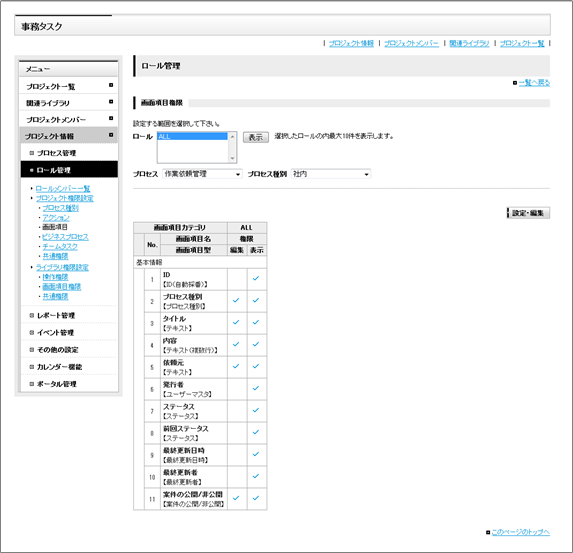Open the プロセス種別 dropdown showing 社内

click(x=331, y=174)
